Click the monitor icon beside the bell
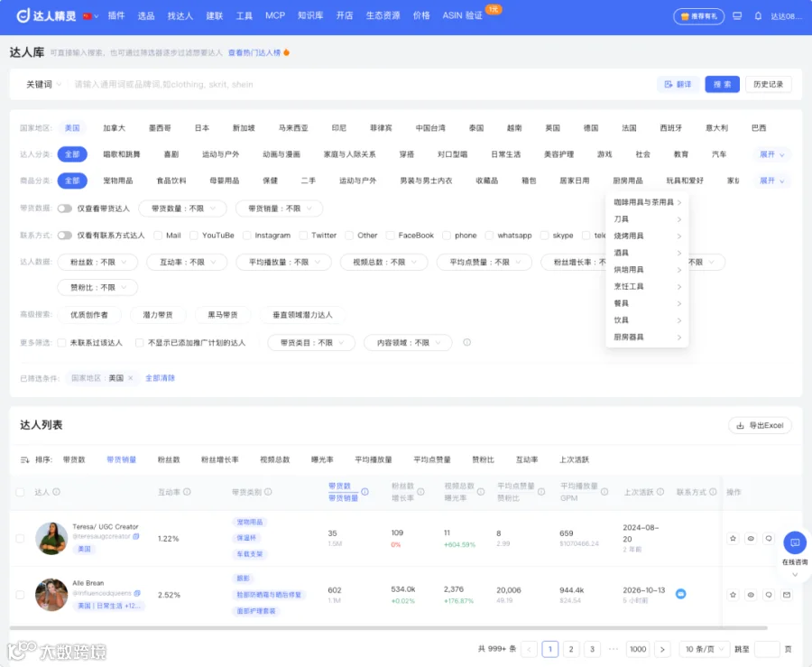 737,16
